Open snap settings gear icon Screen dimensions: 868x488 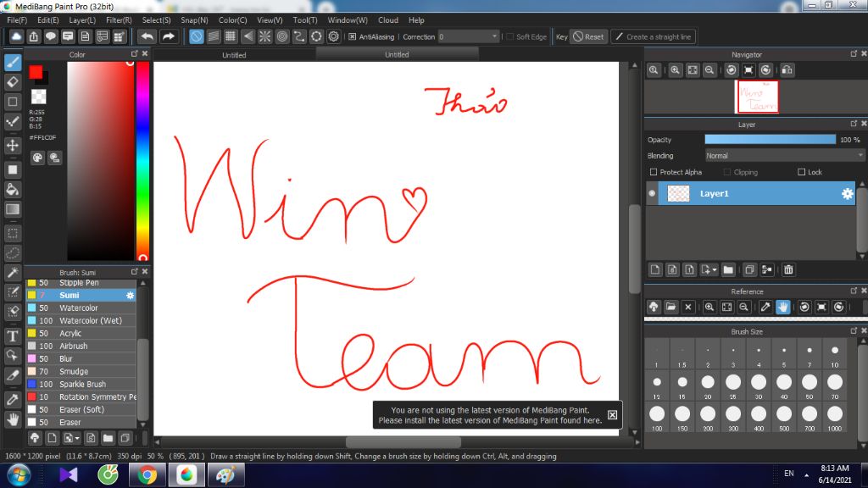334,36
